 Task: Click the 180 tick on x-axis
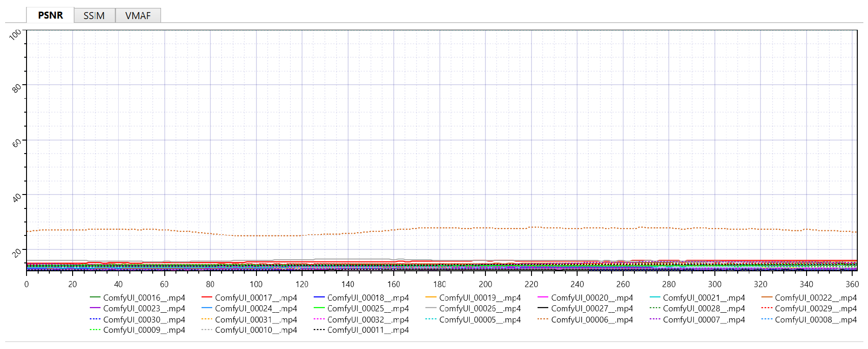[x=439, y=284]
